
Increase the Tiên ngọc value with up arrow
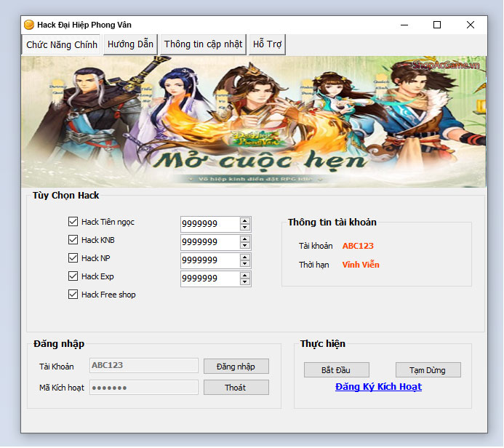[245, 221]
